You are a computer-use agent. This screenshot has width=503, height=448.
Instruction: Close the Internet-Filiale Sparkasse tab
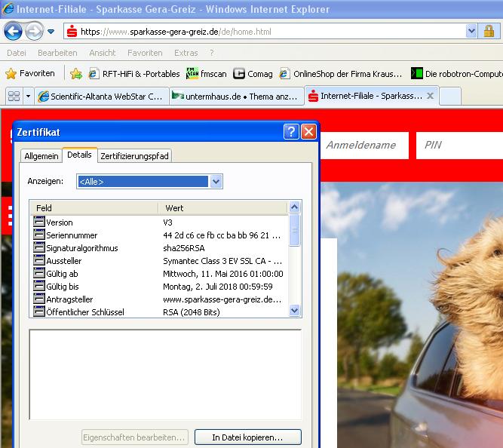(430, 96)
